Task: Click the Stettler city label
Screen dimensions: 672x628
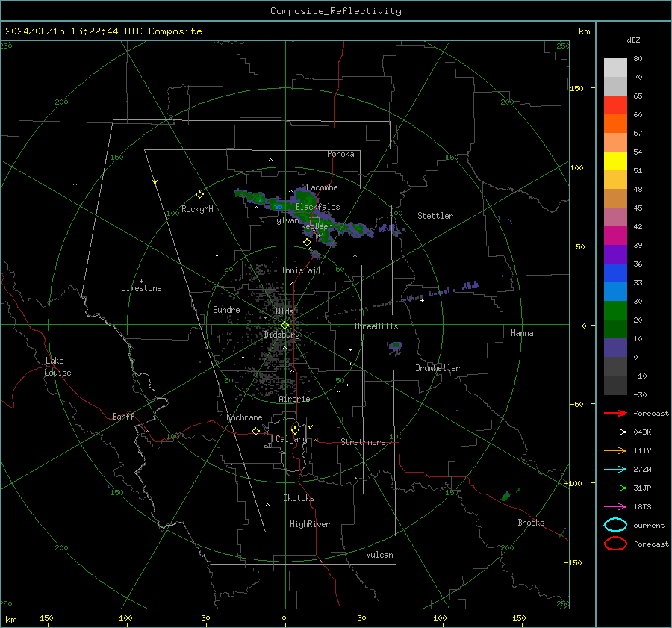Action: [x=435, y=216]
